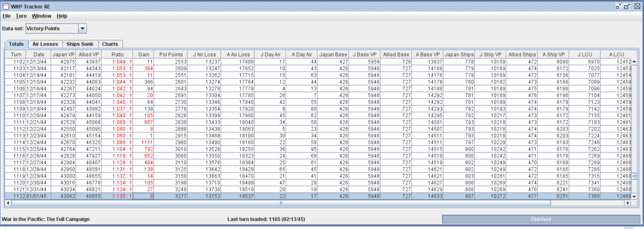Open the File menu

[x=7, y=16]
